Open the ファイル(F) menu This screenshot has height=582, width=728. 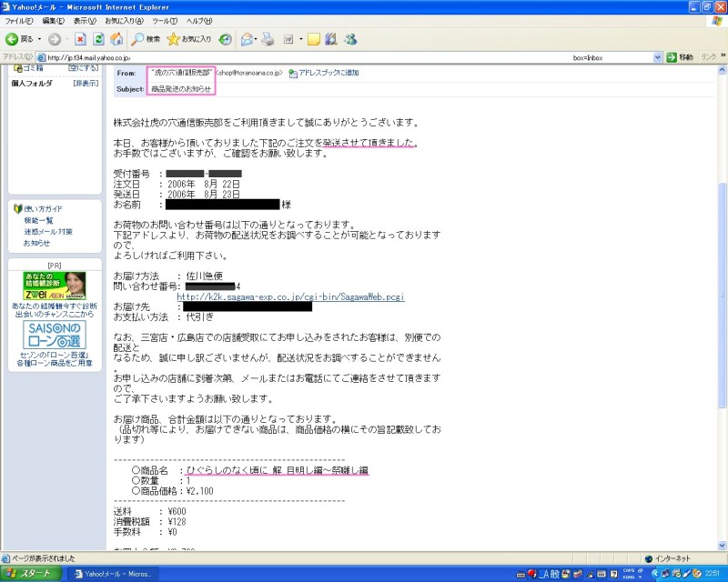click(19, 21)
